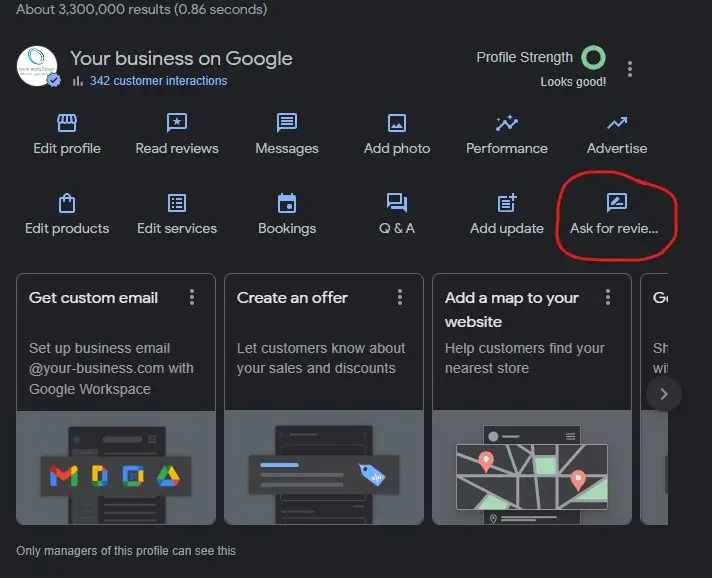Image resolution: width=712 pixels, height=578 pixels.
Task: Open Get custom email card options menu
Action: coord(192,297)
